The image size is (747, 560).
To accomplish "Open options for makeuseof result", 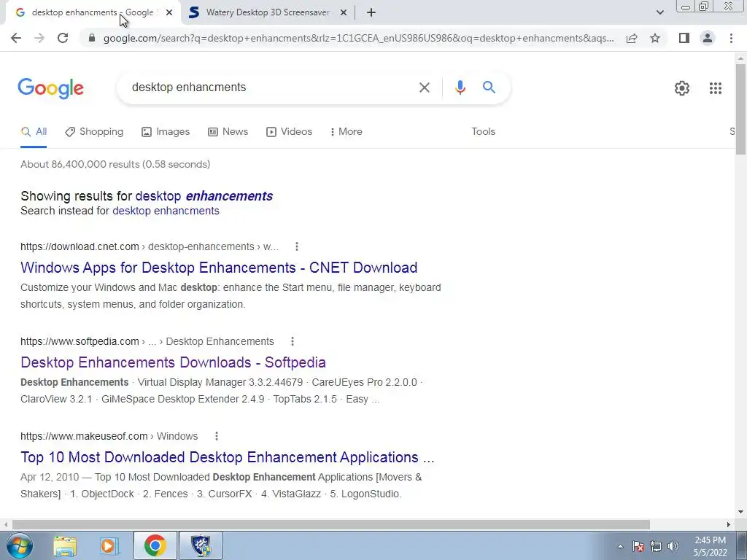I will (x=216, y=436).
